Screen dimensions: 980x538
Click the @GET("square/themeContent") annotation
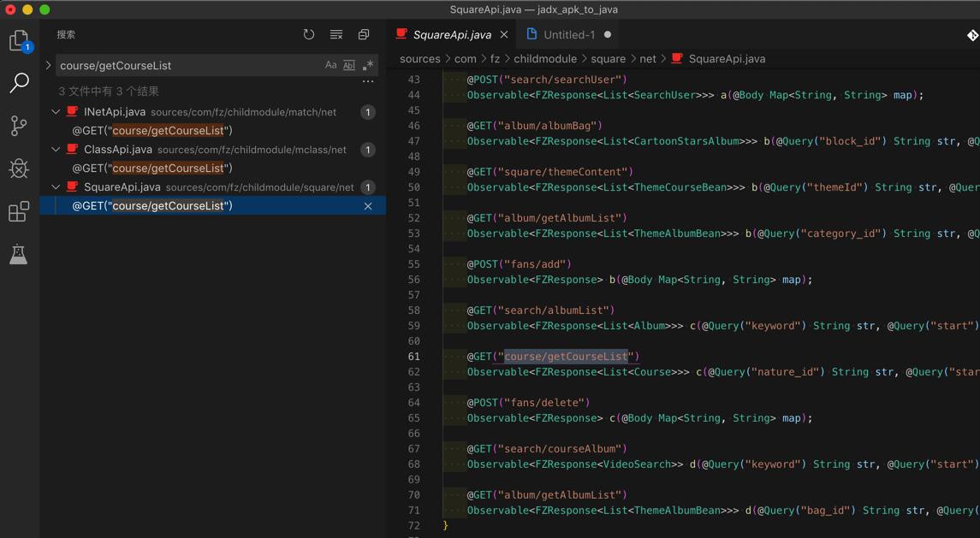(550, 172)
